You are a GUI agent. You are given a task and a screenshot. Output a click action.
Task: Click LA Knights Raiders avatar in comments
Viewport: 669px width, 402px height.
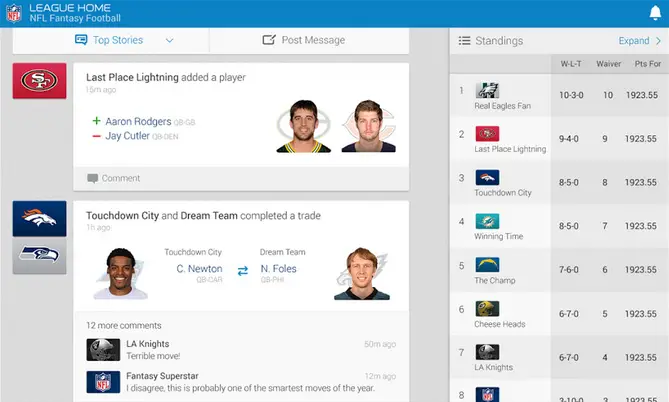tap(103, 350)
